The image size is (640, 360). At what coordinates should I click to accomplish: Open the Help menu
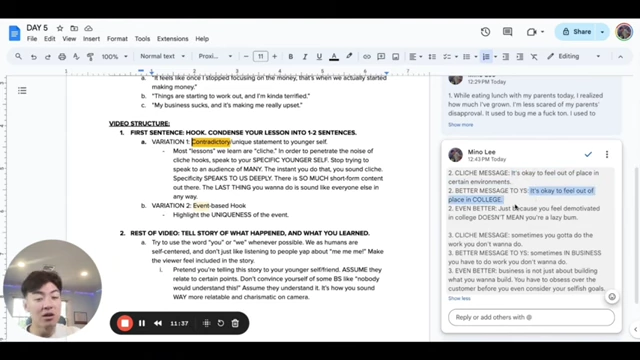[202, 39]
